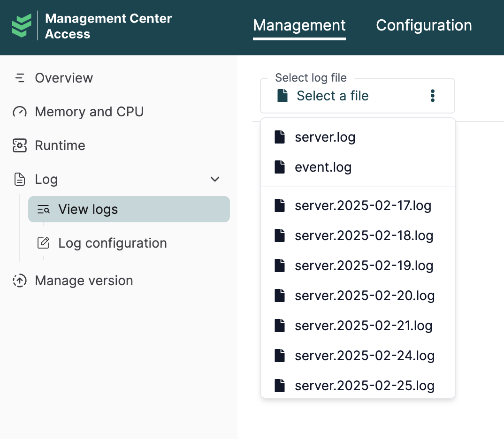Image resolution: width=504 pixels, height=439 pixels.
Task: Go to Log configuration page
Action: (112, 243)
